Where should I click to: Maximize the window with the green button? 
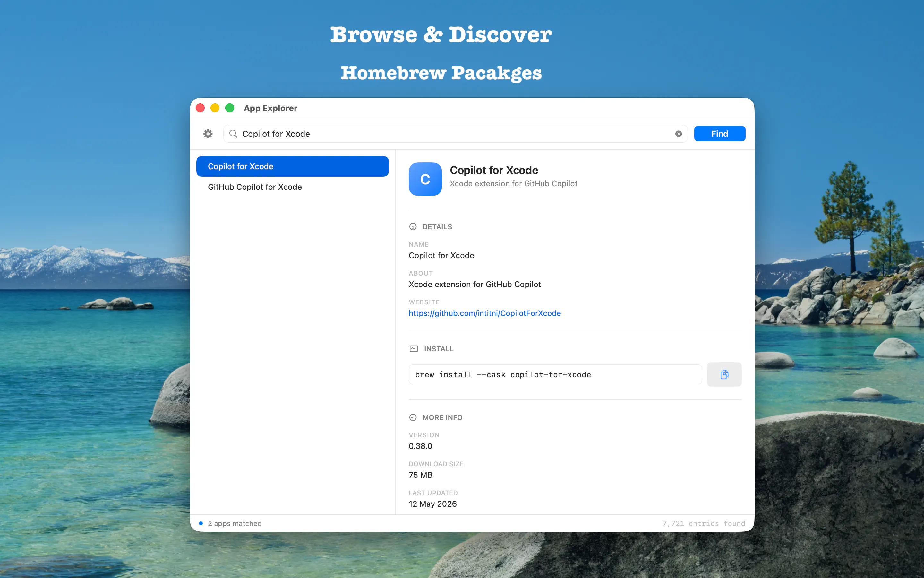[230, 108]
